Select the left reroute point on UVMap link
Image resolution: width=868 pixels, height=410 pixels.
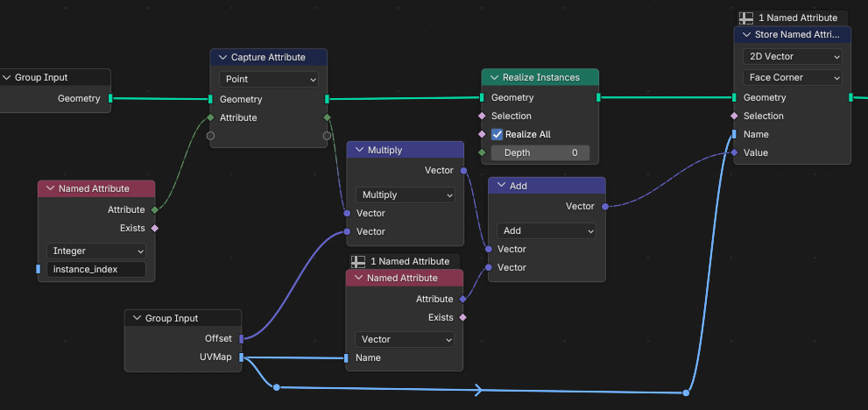pos(277,388)
